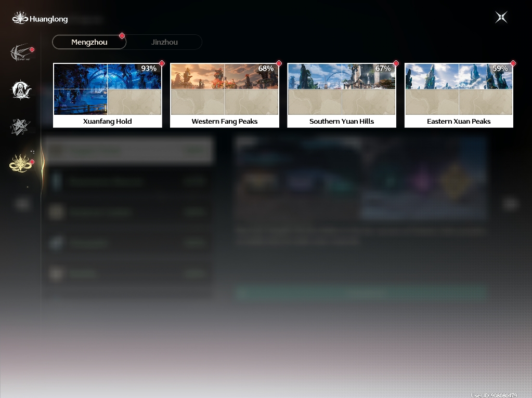Click red notification marker on Xuanfang Hold card
Viewport: 532px width, 398px height.
point(162,63)
